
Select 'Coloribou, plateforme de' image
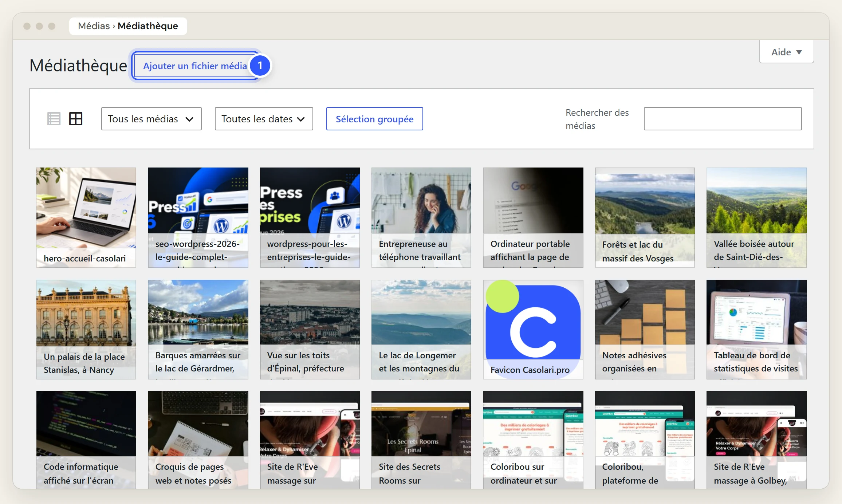click(645, 440)
